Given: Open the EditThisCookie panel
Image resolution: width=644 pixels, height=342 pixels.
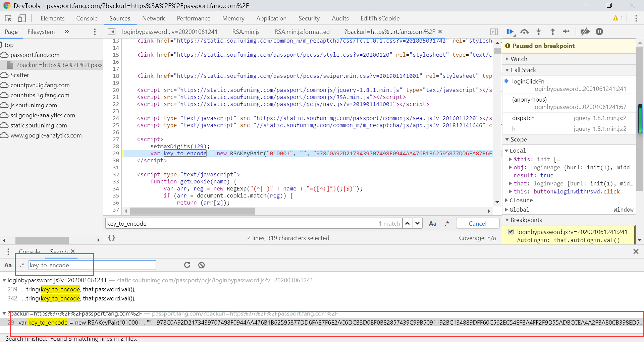Looking at the screenshot, I should (x=380, y=18).
